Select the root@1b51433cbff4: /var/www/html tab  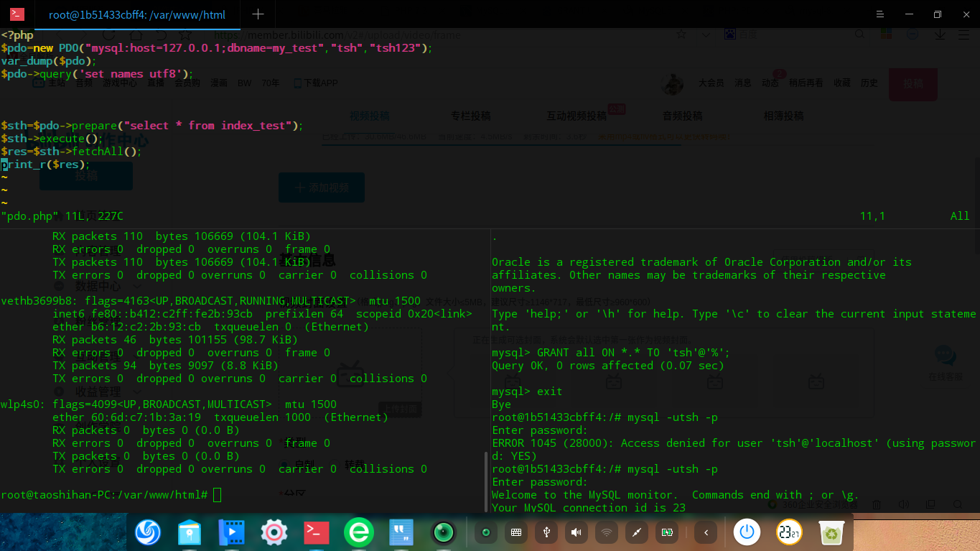[x=136, y=14]
